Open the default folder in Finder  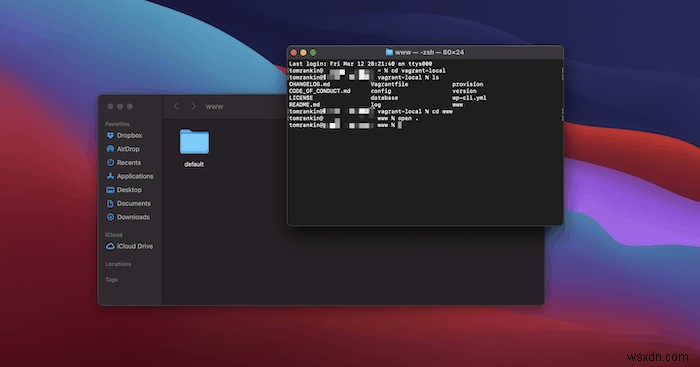tap(194, 142)
